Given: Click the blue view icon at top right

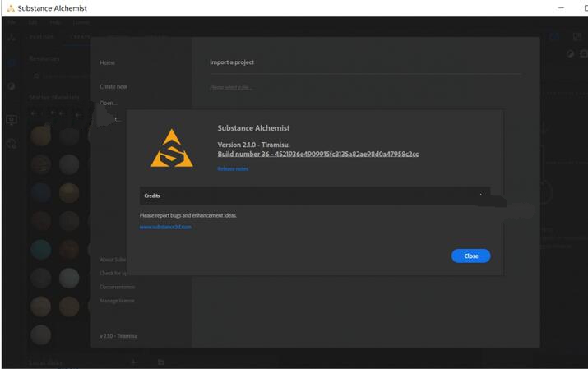Looking at the screenshot, I should click(554, 36).
